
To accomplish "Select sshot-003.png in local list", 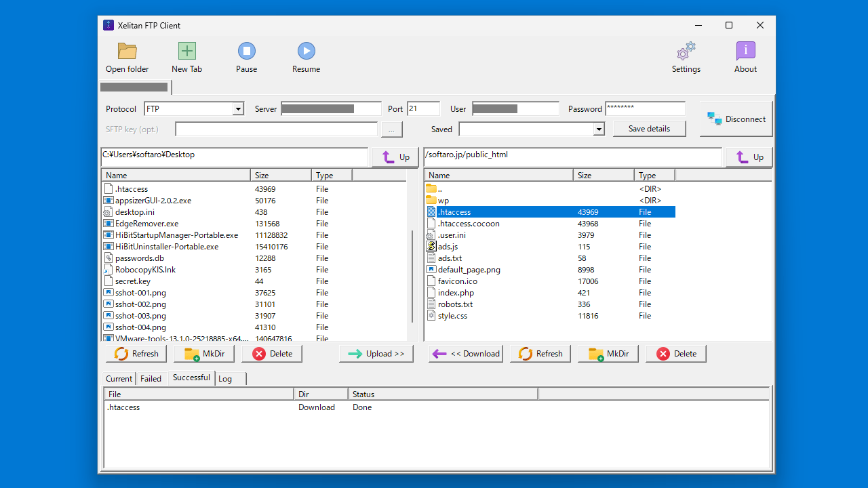I will tap(140, 316).
